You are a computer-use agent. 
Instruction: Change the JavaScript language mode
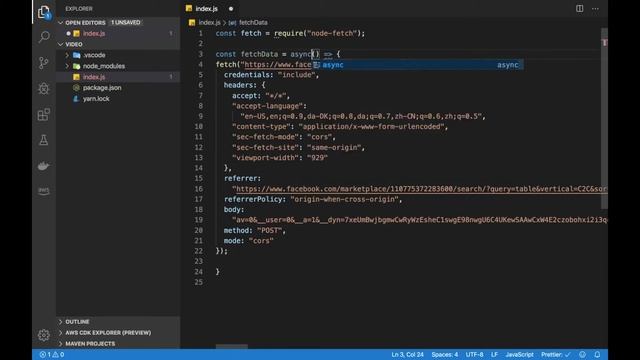click(x=519, y=355)
